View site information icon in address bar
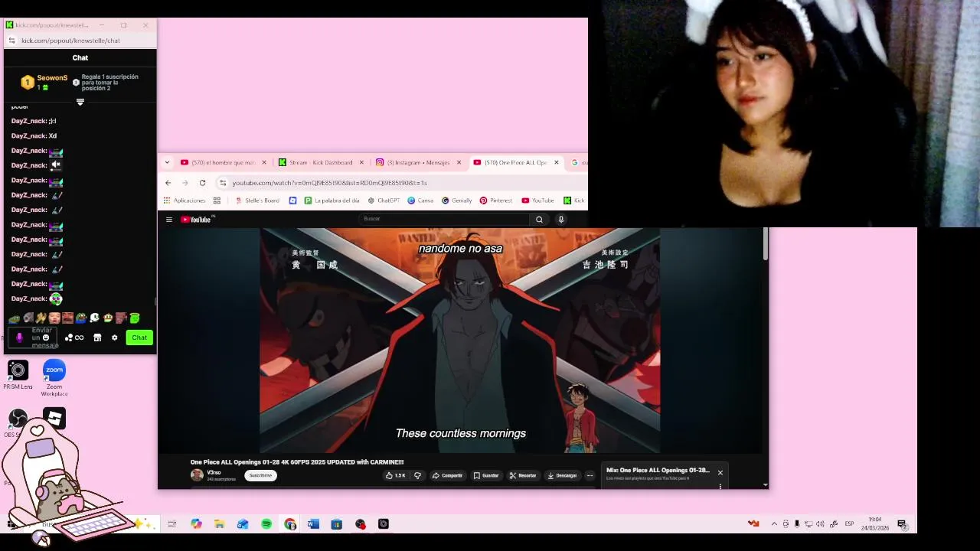Image resolution: width=980 pixels, height=551 pixels. pyautogui.click(x=223, y=183)
